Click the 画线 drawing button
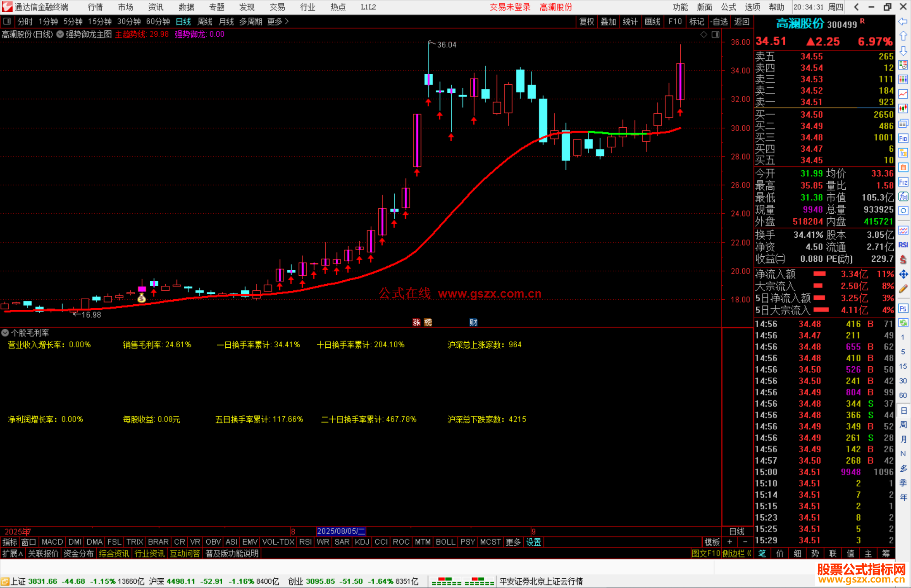 (x=652, y=21)
